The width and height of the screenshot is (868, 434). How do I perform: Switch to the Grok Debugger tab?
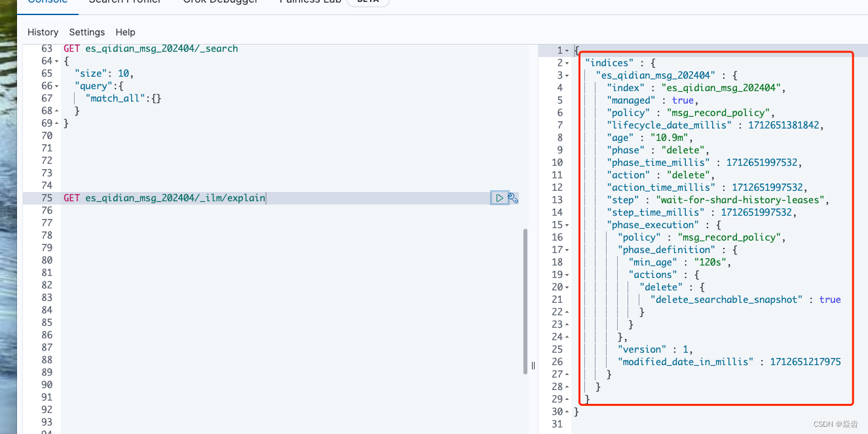219,3
